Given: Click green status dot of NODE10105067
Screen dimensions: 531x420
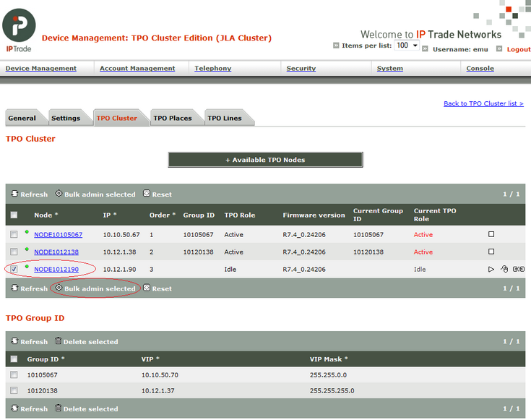Looking at the screenshot, I should [27, 232].
